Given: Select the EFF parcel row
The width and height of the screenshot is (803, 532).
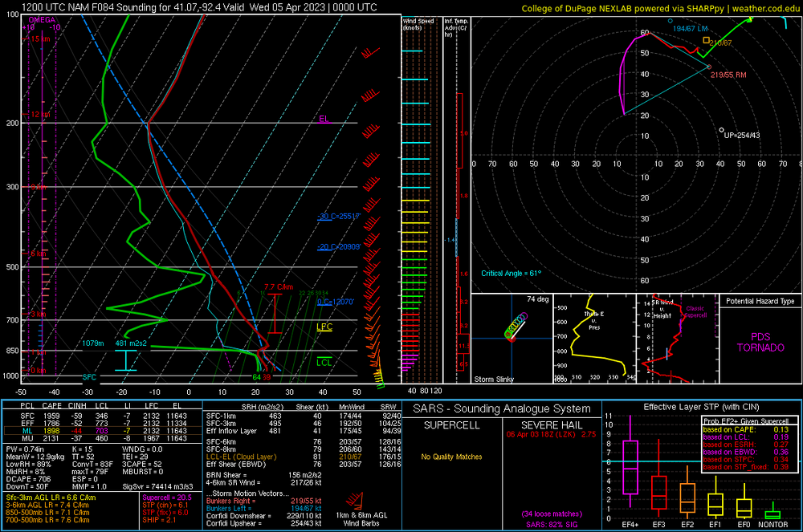Looking at the screenshot, I should pyautogui.click(x=104, y=423).
